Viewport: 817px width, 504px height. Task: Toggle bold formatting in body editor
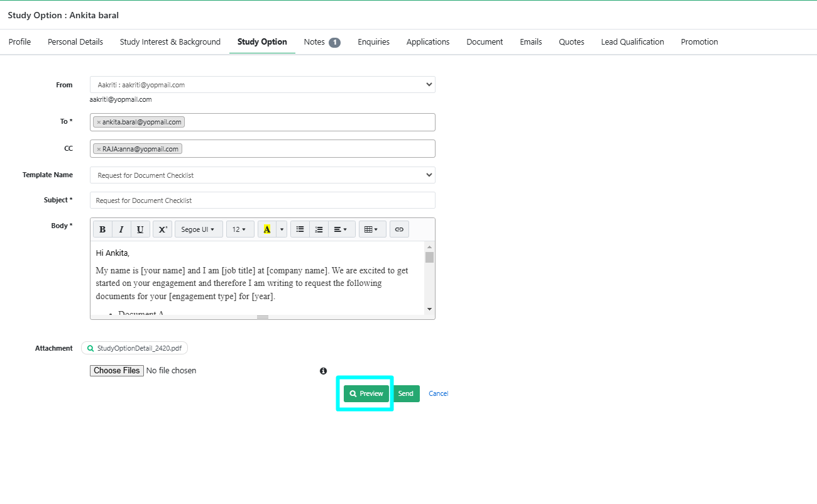102,229
